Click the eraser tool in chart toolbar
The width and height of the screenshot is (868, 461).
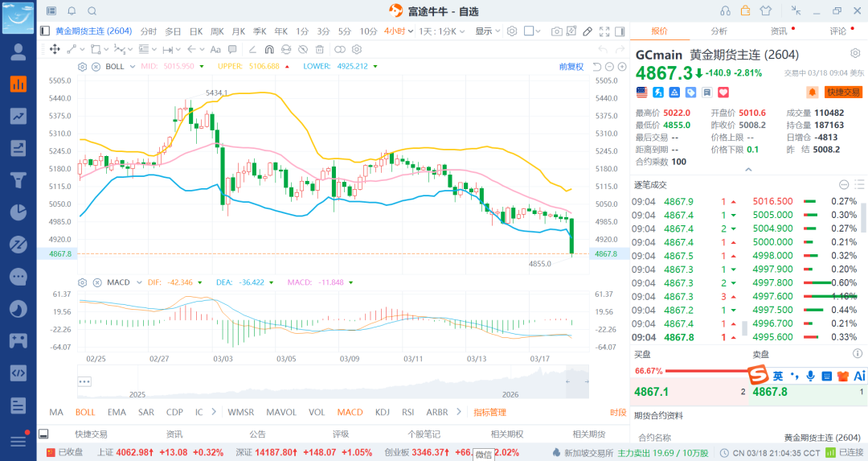pyautogui.click(x=588, y=31)
